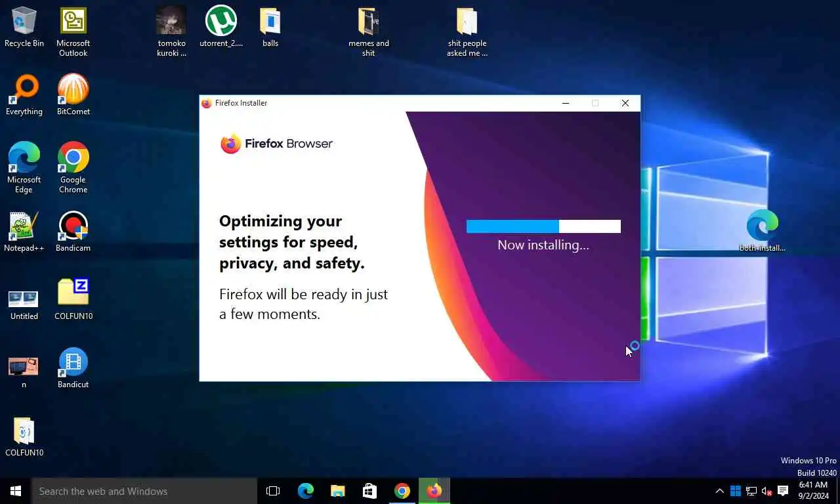This screenshot has height=504, width=840.
Task: Select the BitComet desktop shortcut
Action: tap(73, 96)
